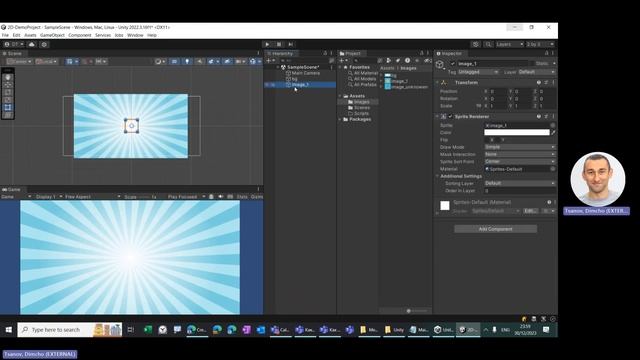Click the color eyedropper icon
This screenshot has height=360, width=640.
pos(553,132)
